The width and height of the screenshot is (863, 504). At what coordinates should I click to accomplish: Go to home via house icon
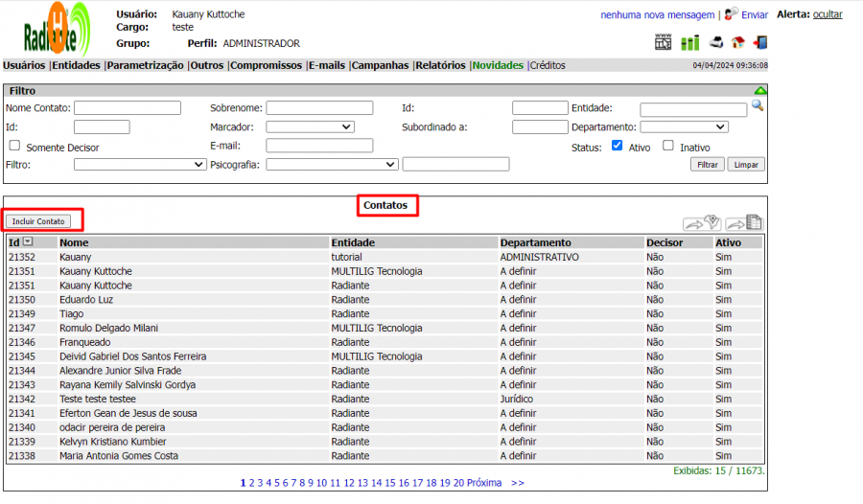click(x=737, y=42)
